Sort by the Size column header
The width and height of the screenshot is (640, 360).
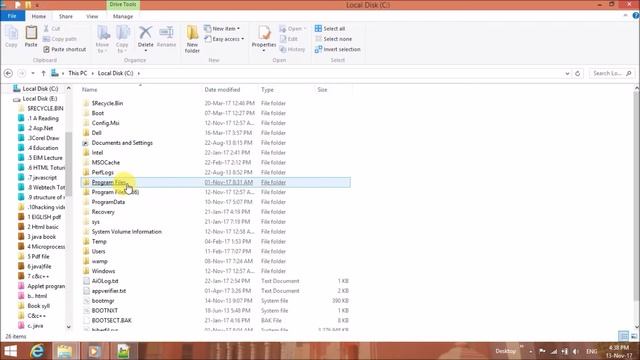coord(322,89)
